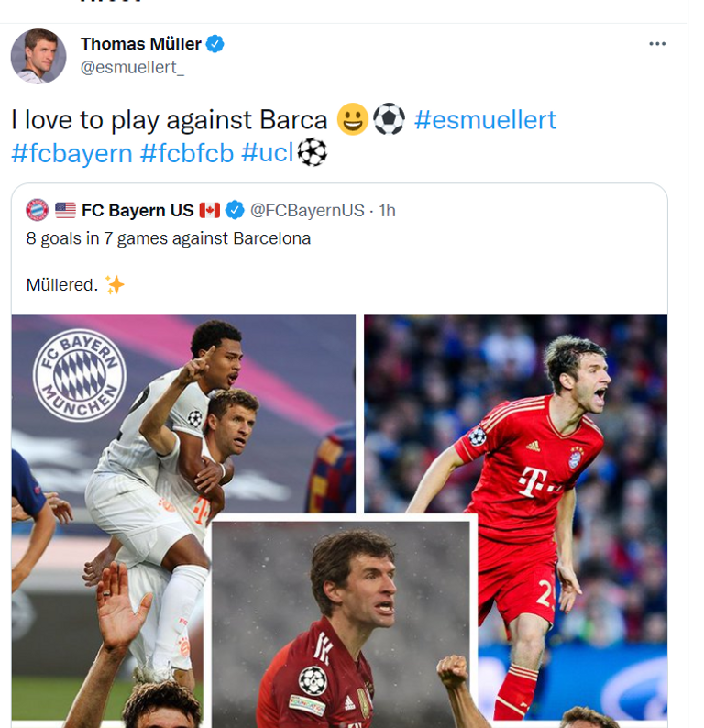
Task: Open the #ucl hashtag
Action: [x=267, y=152]
